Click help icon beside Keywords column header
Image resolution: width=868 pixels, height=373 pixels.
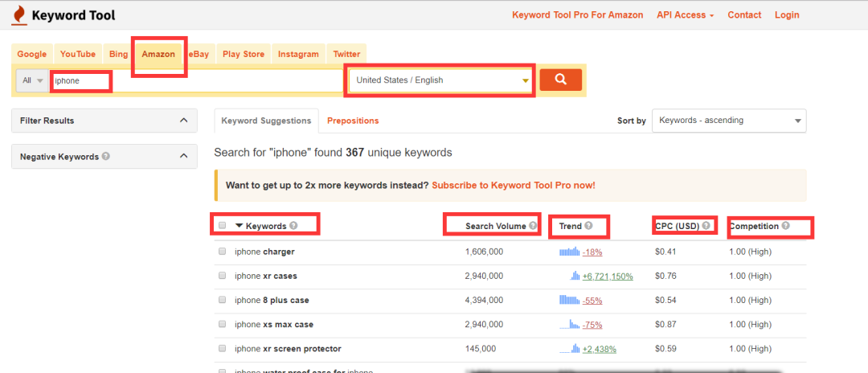293,226
